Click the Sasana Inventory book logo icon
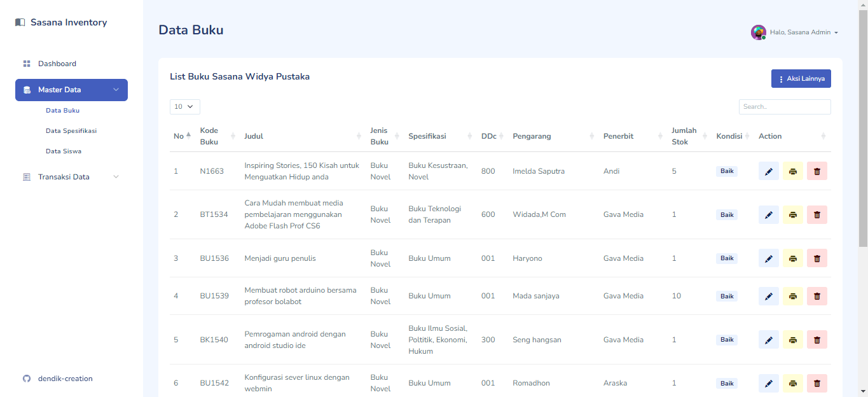Screen dimensions: 868x397 pos(20,22)
